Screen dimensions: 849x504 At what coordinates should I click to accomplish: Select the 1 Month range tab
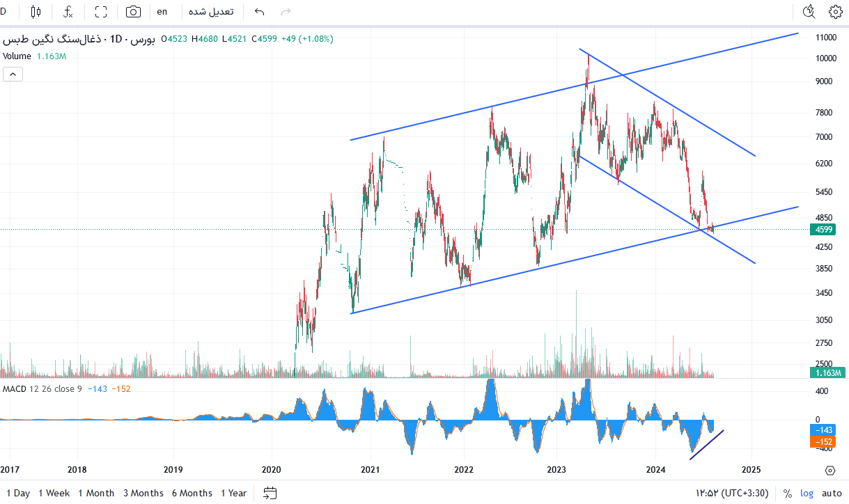(x=96, y=493)
